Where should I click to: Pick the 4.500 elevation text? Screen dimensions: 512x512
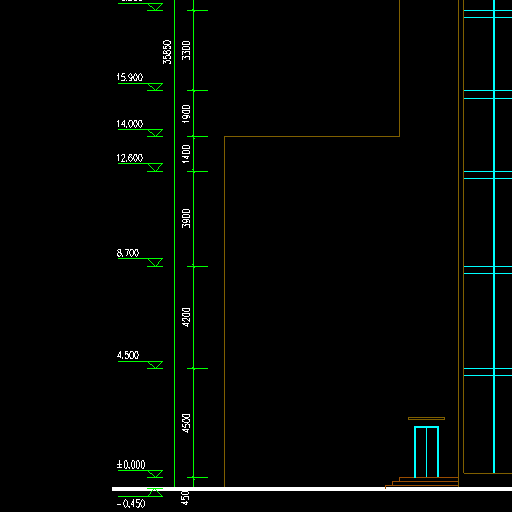pos(128,355)
